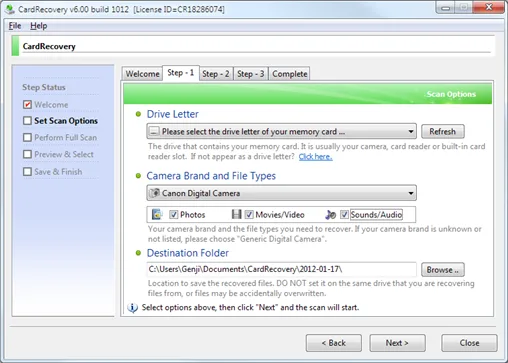508x363 pixels.
Task: Follow the "Click here." link
Action: [x=315, y=157]
